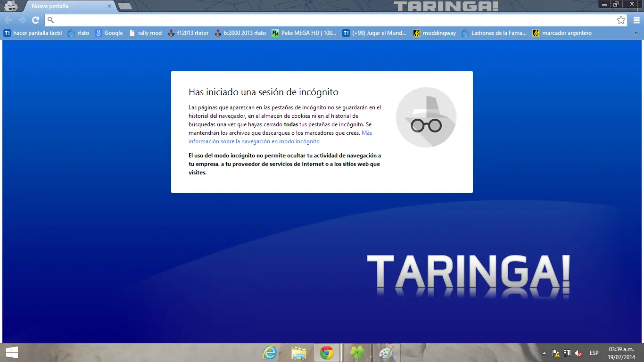Click the bold 'El uso del modo incógnito' warning
Image resolution: width=644 pixels, height=362 pixels.
pyautogui.click(x=285, y=164)
